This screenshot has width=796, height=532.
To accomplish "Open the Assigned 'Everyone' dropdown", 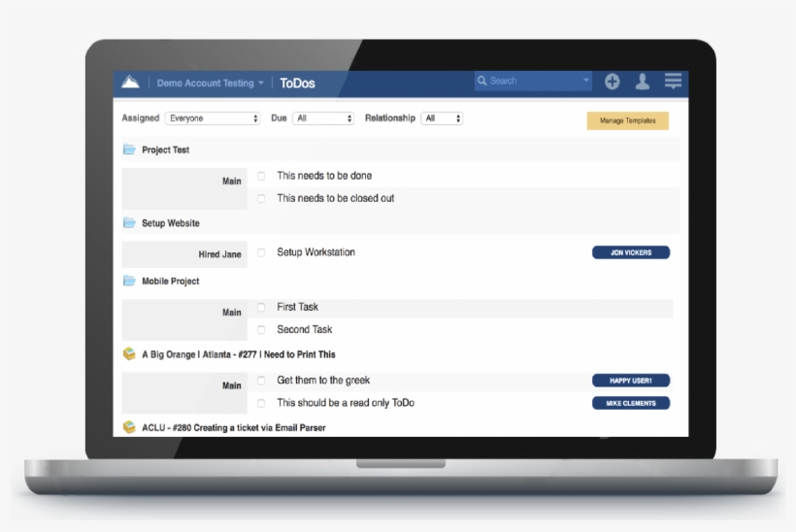I will click(x=213, y=118).
